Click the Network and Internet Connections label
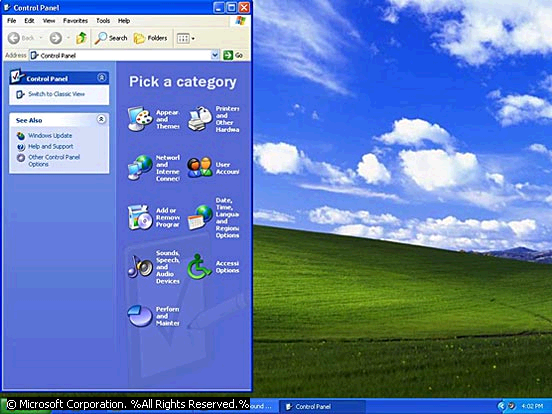Image resolution: width=552 pixels, height=414 pixels. (168, 168)
